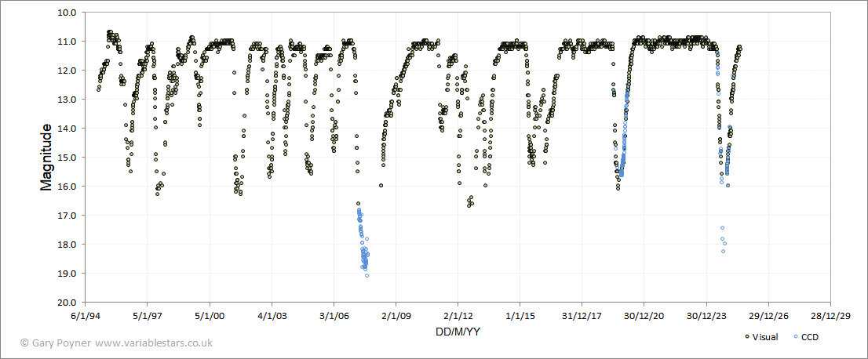Click the 2/1/12 date label

tap(458, 317)
